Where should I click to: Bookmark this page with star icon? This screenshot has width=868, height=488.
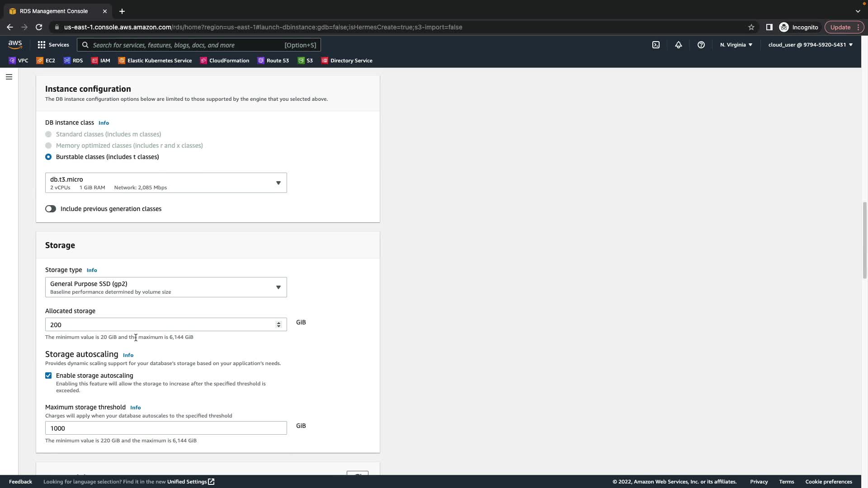(751, 27)
